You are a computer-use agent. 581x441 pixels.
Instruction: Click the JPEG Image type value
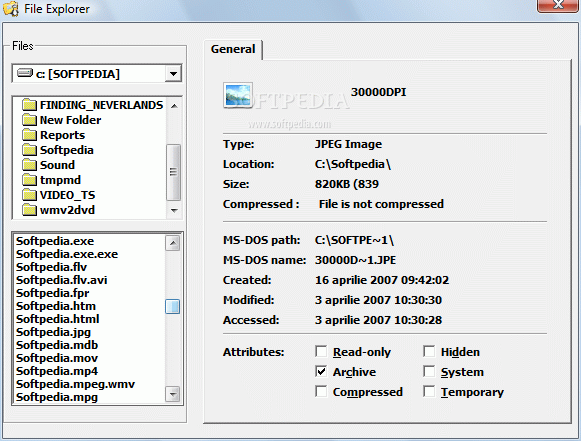pyautogui.click(x=348, y=144)
